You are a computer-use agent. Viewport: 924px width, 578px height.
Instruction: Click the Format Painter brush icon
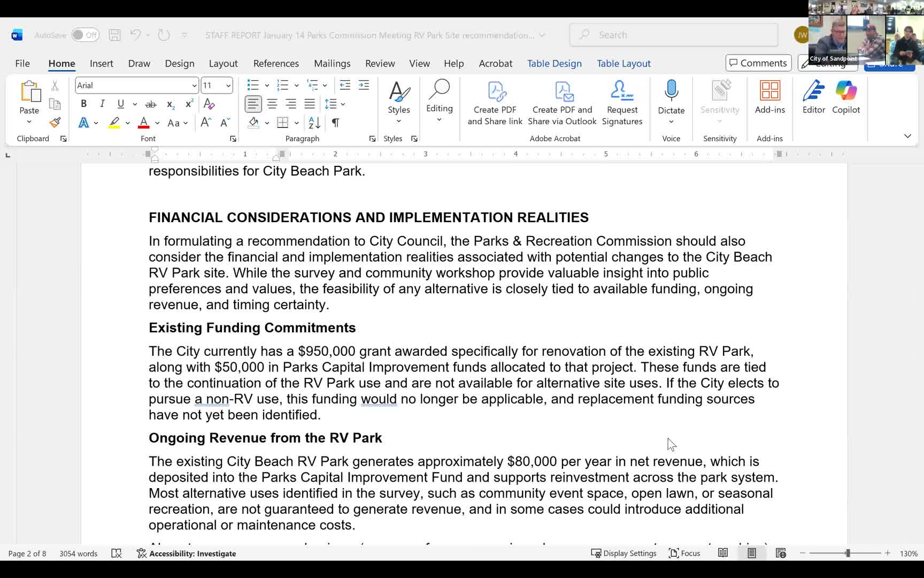(55, 123)
